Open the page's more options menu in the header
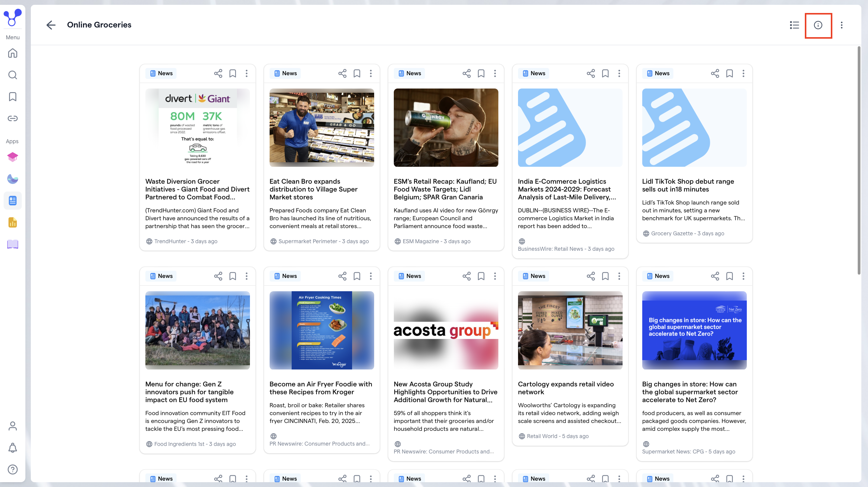The height and width of the screenshot is (487, 868). 841,25
